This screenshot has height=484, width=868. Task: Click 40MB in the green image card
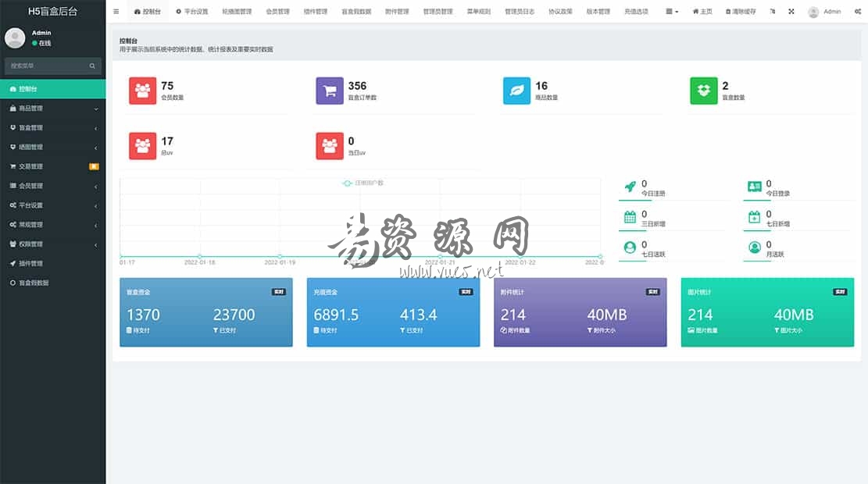794,315
